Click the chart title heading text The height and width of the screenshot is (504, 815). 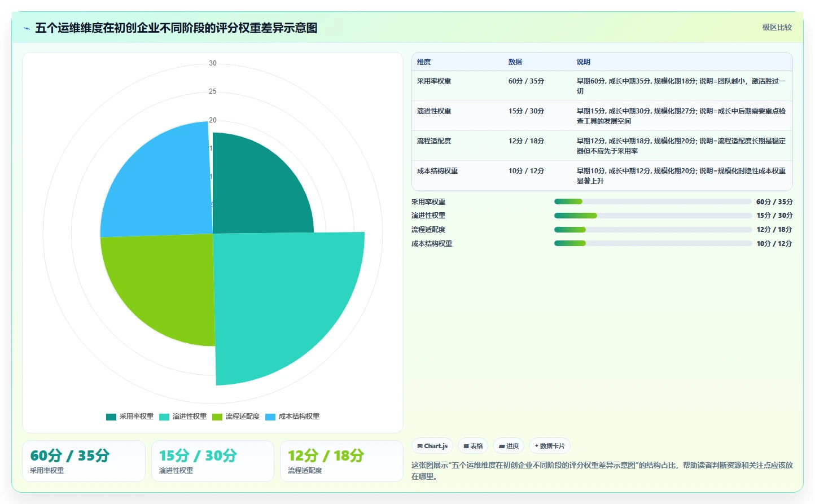point(176,28)
